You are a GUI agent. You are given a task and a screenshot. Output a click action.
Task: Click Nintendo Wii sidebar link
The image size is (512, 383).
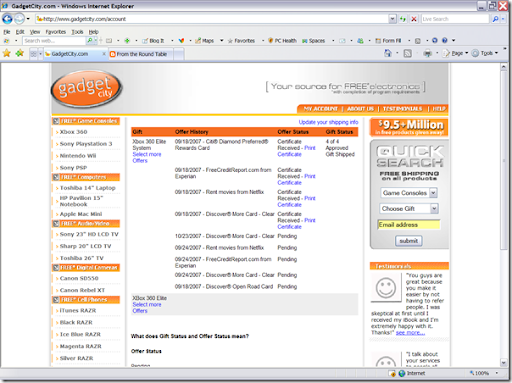(78, 156)
